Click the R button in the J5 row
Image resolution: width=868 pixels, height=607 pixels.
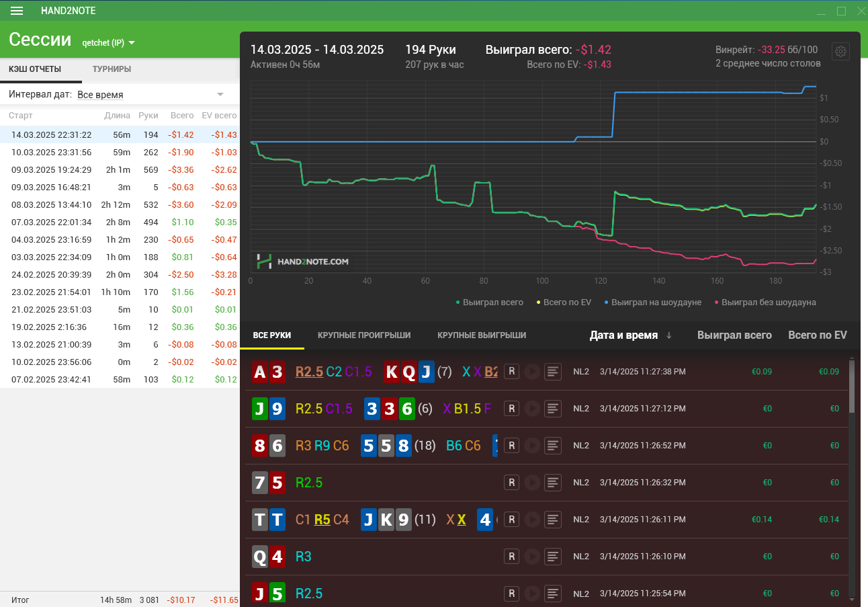tap(511, 594)
